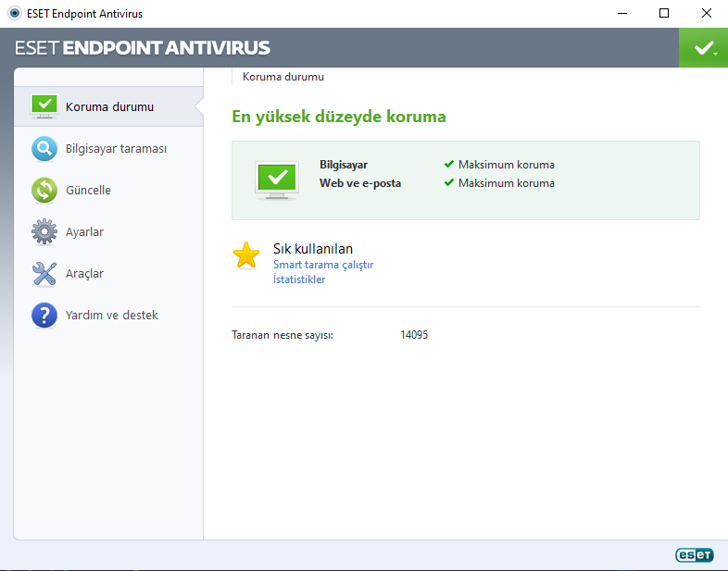Click the green Güncelle refresh icon

coord(44,190)
